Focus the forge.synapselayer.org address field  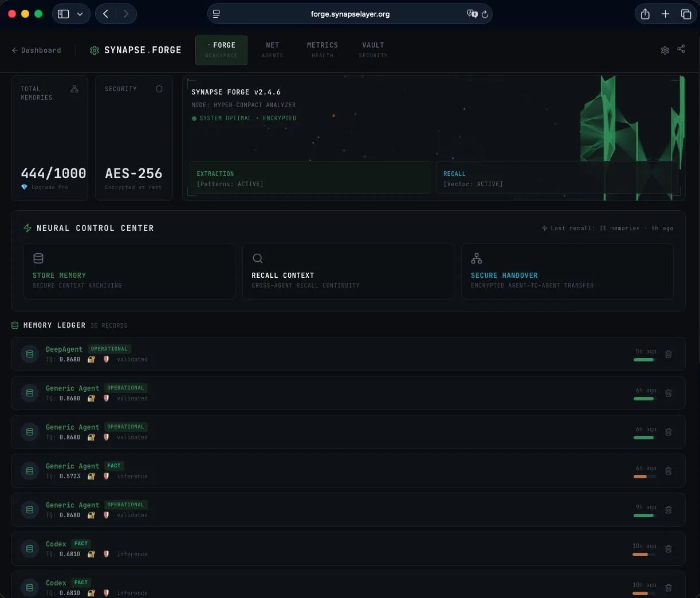coord(350,14)
